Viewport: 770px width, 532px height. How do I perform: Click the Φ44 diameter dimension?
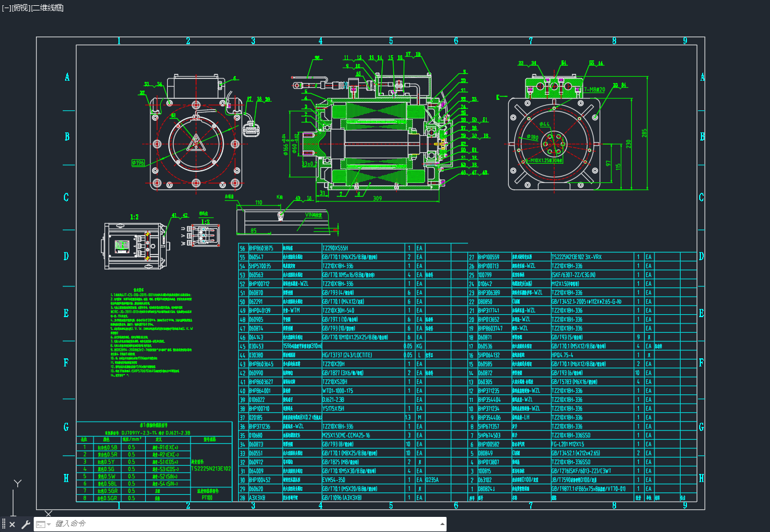pyautogui.click(x=544, y=124)
